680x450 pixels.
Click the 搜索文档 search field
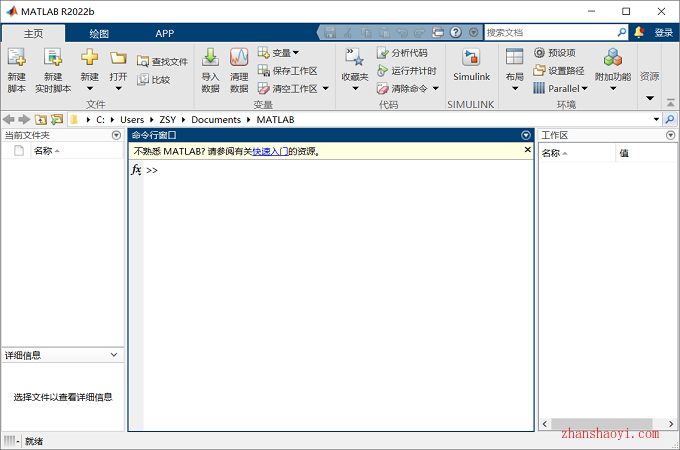(x=550, y=33)
